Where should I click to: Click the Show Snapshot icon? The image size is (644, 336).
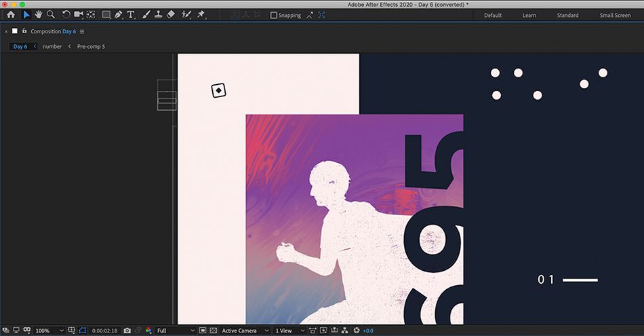(x=138, y=331)
